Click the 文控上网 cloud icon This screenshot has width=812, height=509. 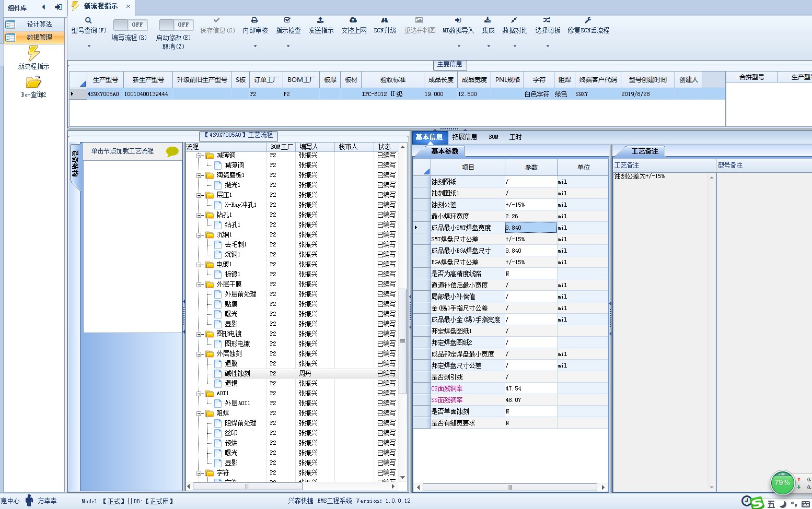click(x=353, y=20)
